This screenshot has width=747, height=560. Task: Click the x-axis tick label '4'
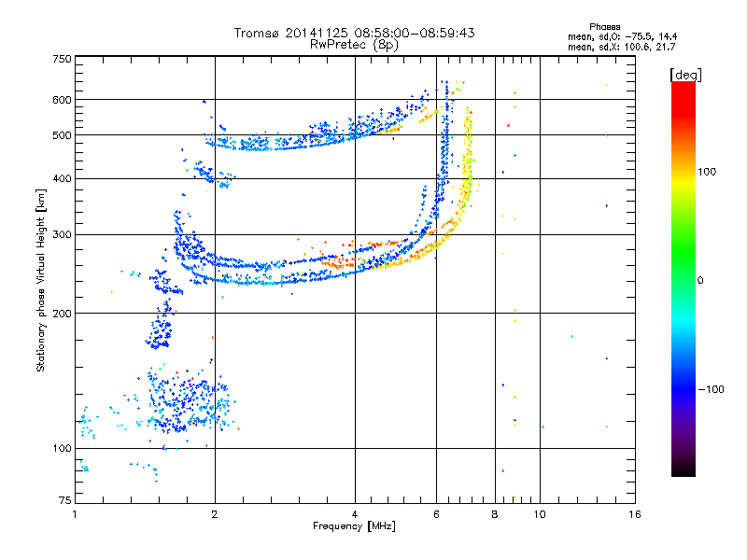355,514
